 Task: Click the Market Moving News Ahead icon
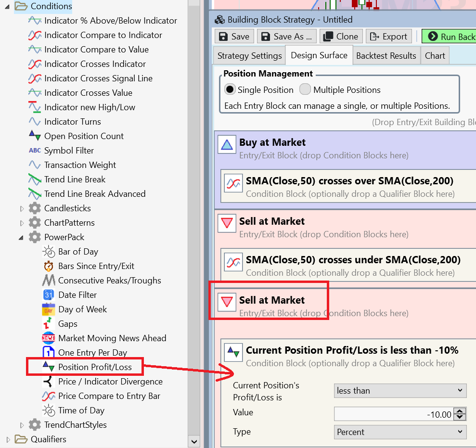(49, 338)
